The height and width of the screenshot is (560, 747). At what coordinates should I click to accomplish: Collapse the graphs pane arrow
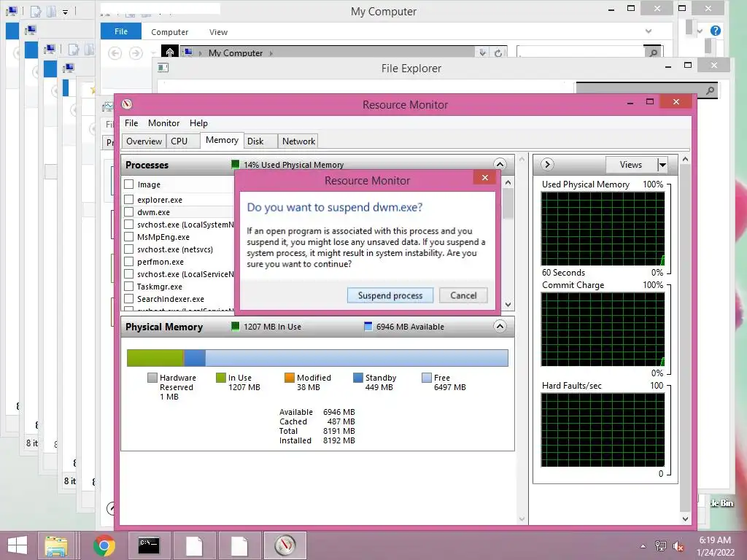tap(547, 164)
